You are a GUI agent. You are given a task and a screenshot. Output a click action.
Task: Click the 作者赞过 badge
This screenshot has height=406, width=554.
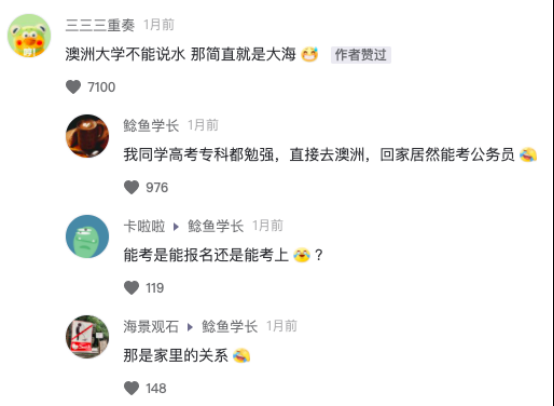coord(361,55)
